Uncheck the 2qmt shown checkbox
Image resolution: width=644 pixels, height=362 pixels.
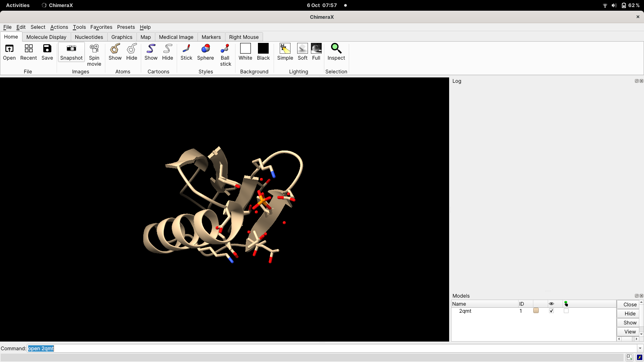point(551,311)
